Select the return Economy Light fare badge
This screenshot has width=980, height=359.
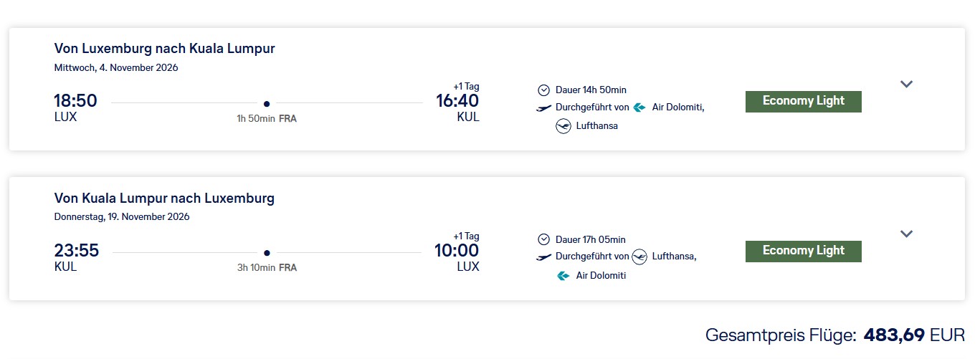pos(803,252)
